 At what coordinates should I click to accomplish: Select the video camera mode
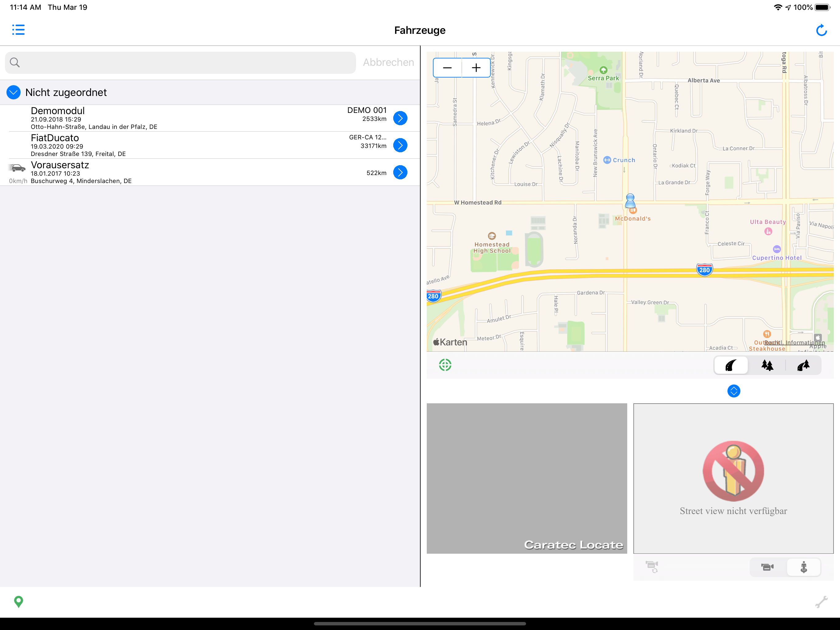tap(767, 567)
